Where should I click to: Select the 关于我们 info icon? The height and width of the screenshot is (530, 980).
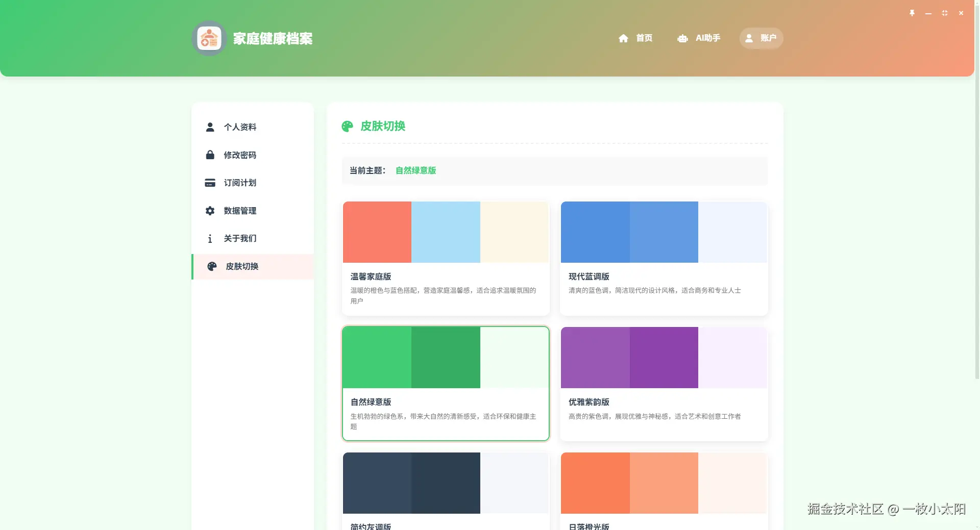pos(210,238)
